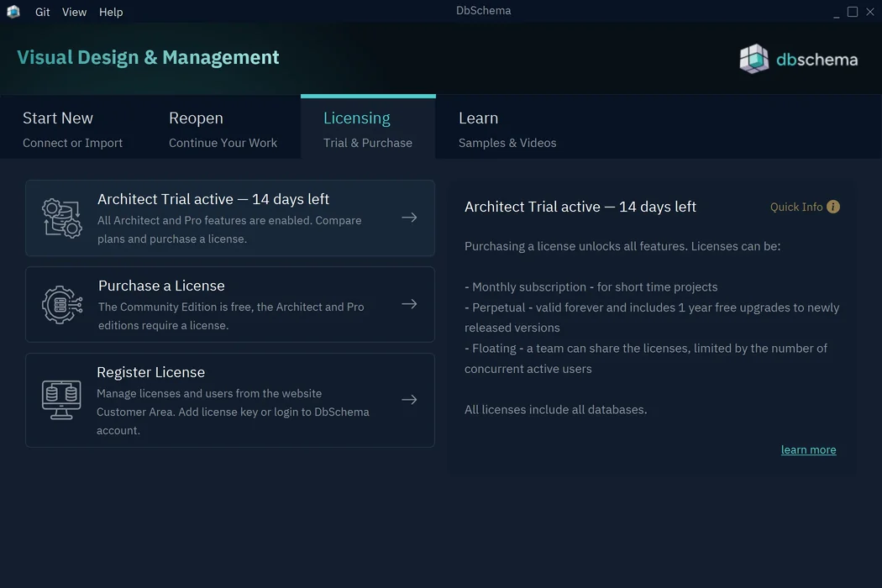Click the Quick Info circle icon
Image resolution: width=882 pixels, height=588 pixels.
coord(833,207)
